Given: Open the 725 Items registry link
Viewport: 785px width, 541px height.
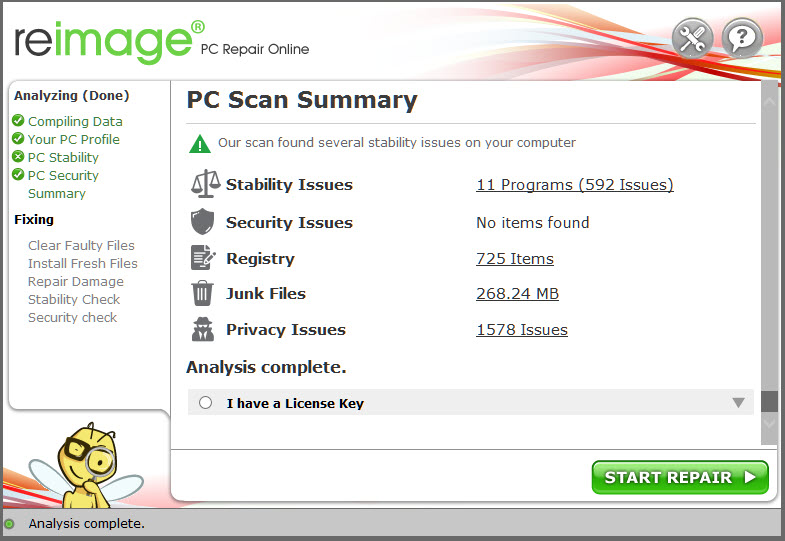Looking at the screenshot, I should 514,259.
